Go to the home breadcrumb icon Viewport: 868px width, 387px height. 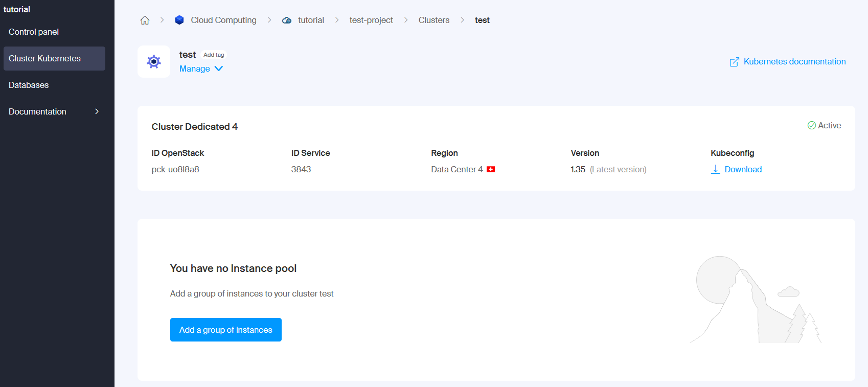(x=145, y=20)
